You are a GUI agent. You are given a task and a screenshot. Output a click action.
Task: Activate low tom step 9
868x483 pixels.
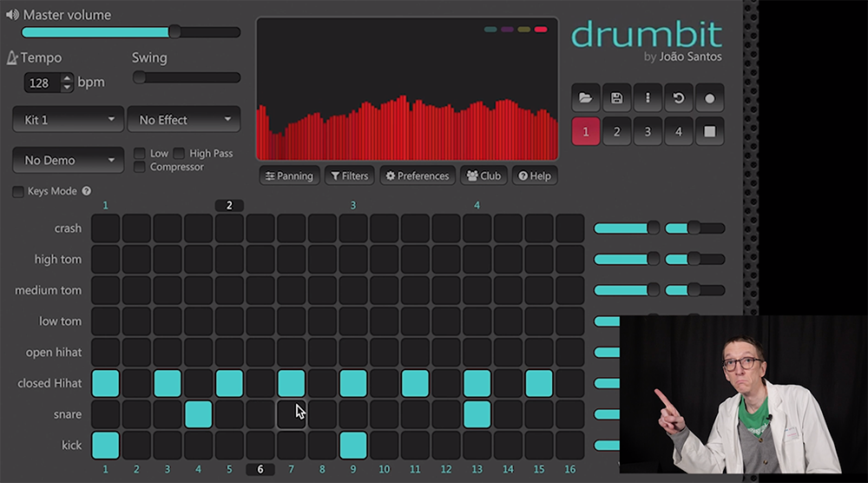click(353, 321)
